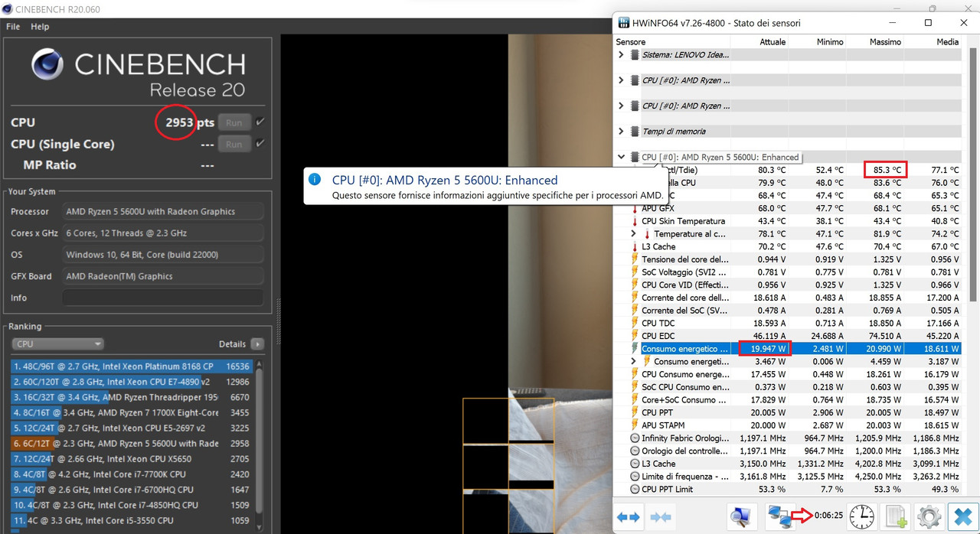
Task: Click the Cinebench sphere logo icon
Action: (x=47, y=65)
